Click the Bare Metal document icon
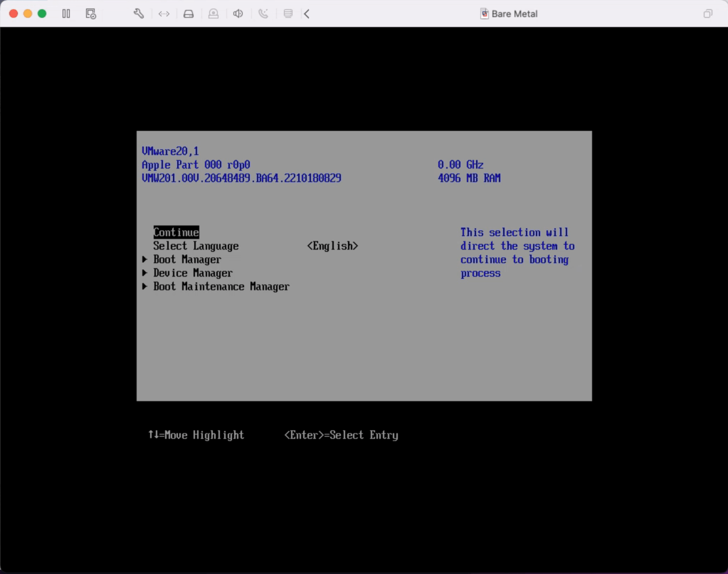The height and width of the screenshot is (574, 728). pyautogui.click(x=484, y=14)
